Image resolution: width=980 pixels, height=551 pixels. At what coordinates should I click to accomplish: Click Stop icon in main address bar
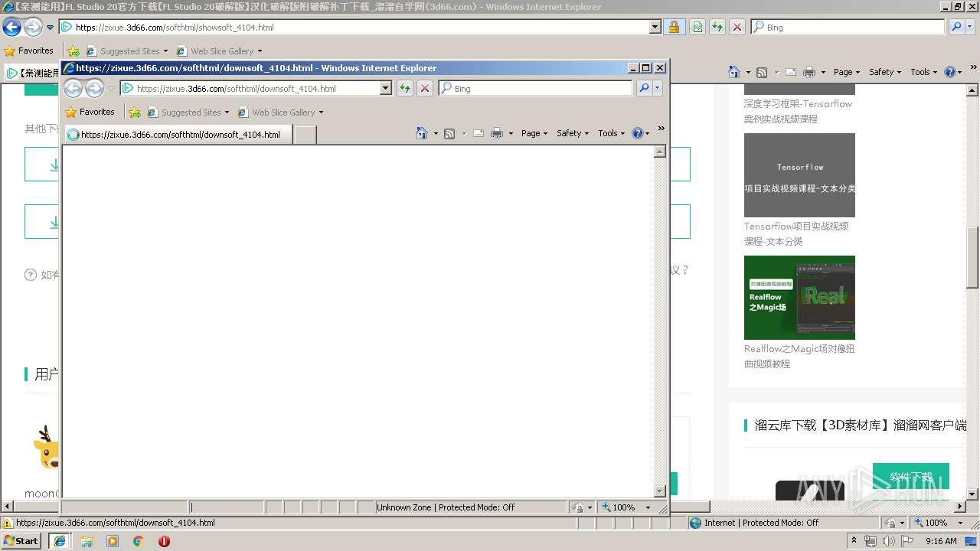(x=737, y=28)
